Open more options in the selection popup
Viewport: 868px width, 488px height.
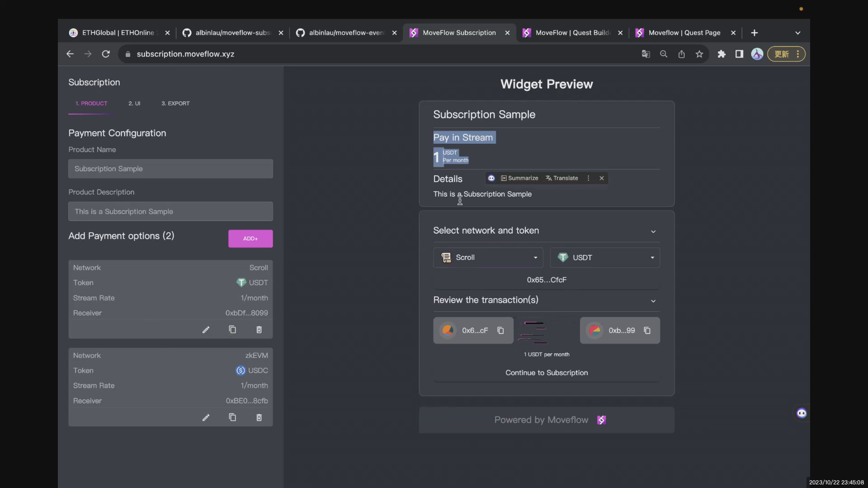[588, 178]
